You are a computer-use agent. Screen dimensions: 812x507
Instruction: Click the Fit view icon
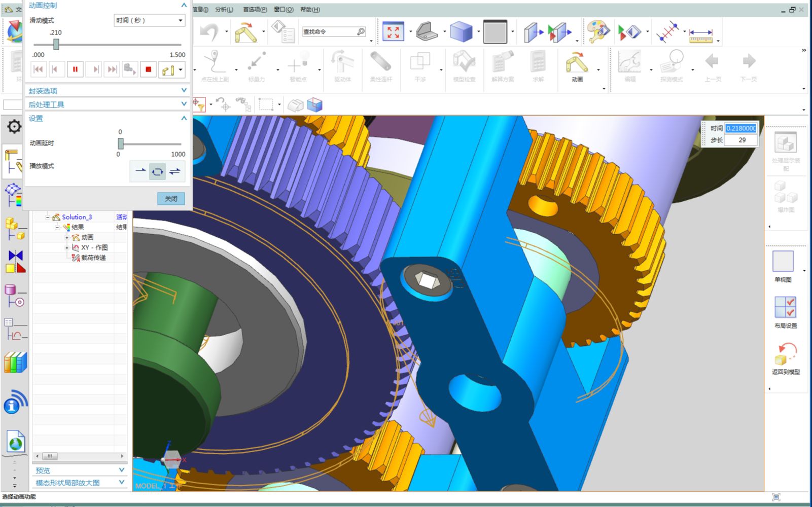(393, 32)
